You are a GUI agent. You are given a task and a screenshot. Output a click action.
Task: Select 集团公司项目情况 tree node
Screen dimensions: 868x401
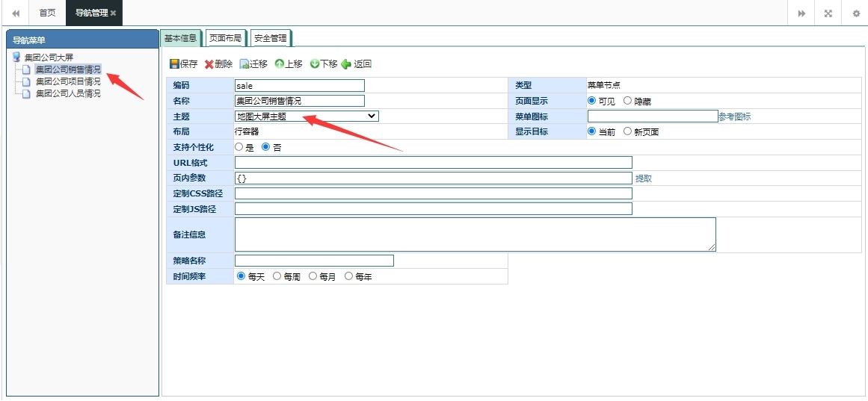pos(67,81)
